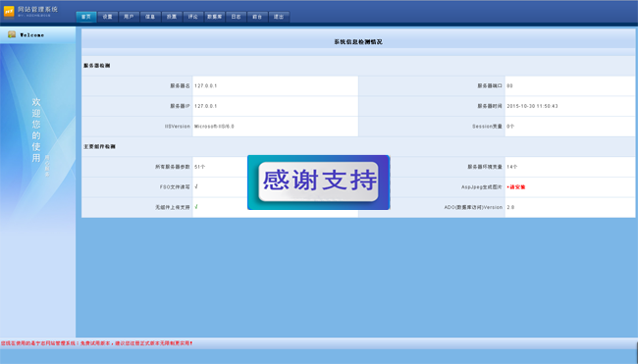Click the 服务器IP label
Viewport: 638px width, 364px height.
coord(180,106)
